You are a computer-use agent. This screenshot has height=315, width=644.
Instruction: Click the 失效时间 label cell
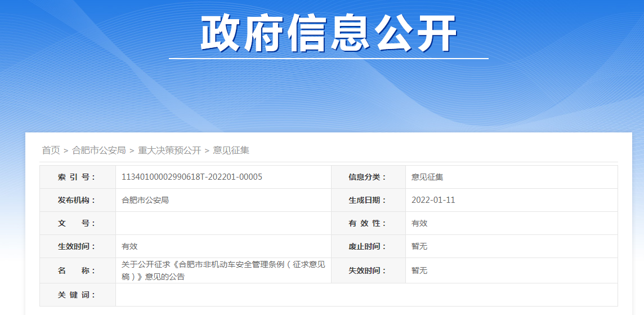point(368,270)
